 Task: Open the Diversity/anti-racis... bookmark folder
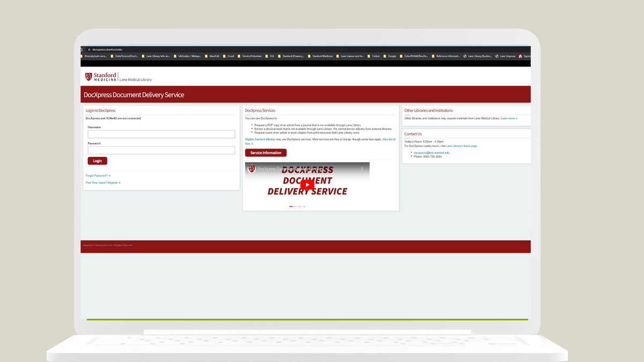tap(94, 56)
